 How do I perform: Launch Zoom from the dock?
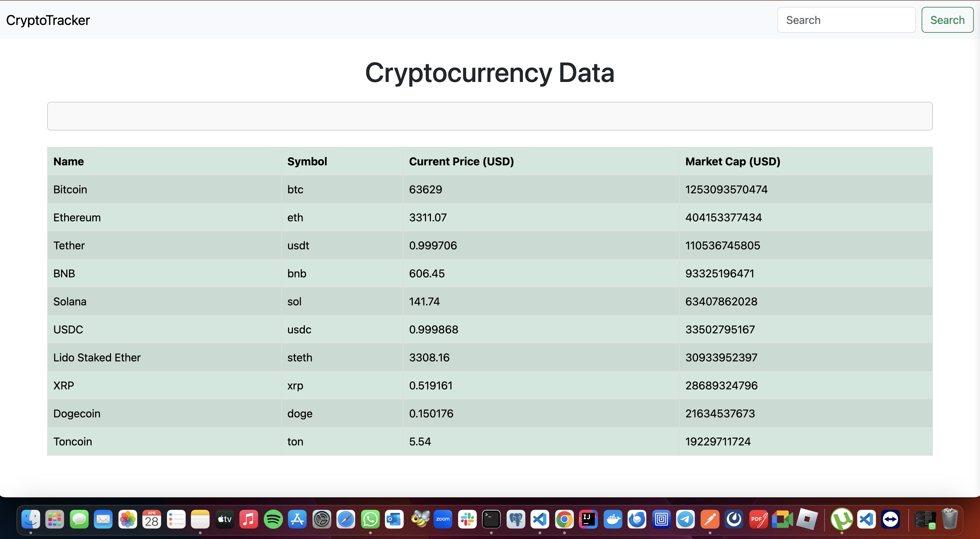(x=443, y=519)
